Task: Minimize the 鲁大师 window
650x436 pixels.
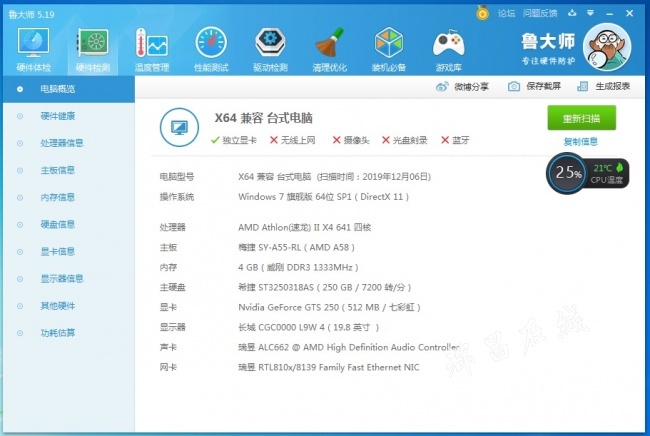Action: 609,14
